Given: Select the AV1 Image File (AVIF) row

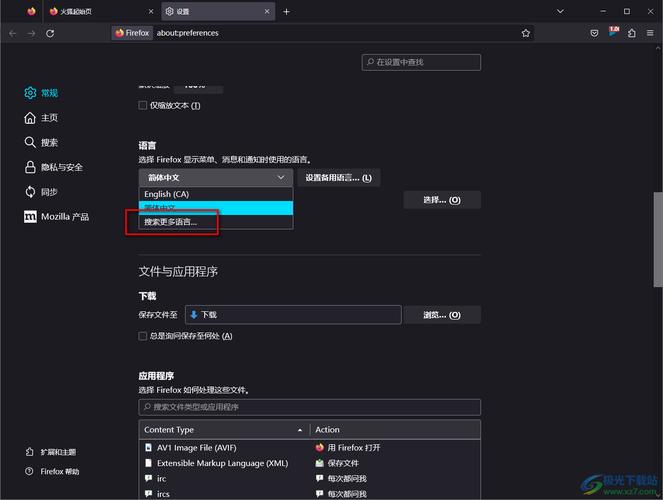Looking at the screenshot, I should [310, 448].
